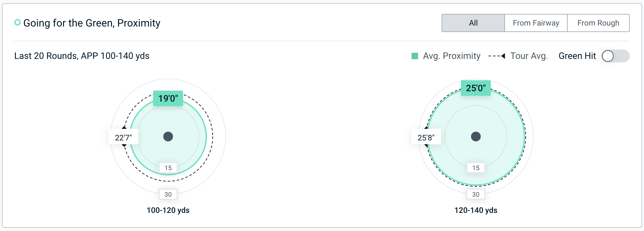
Task: Click the pin dot in 120-140 yds chart
Action: coord(476,137)
